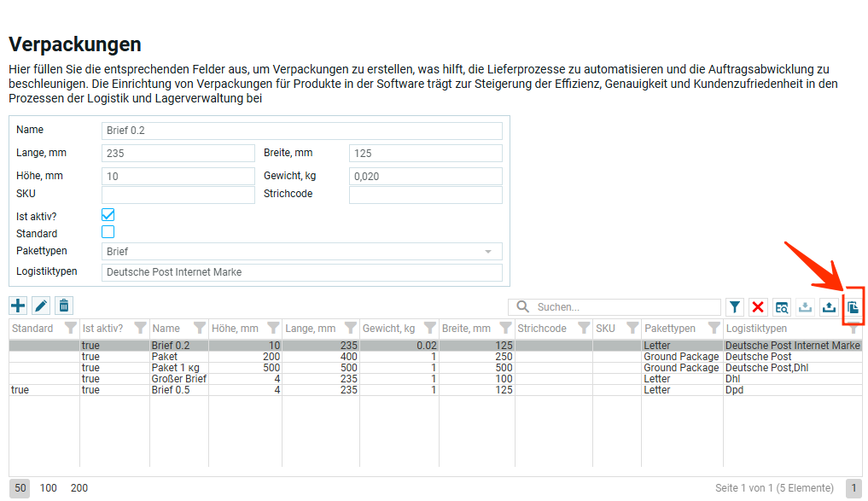Viewport: 868px width, 501px height.
Task: Click the copy icon highlighted in red
Action: tap(853, 307)
